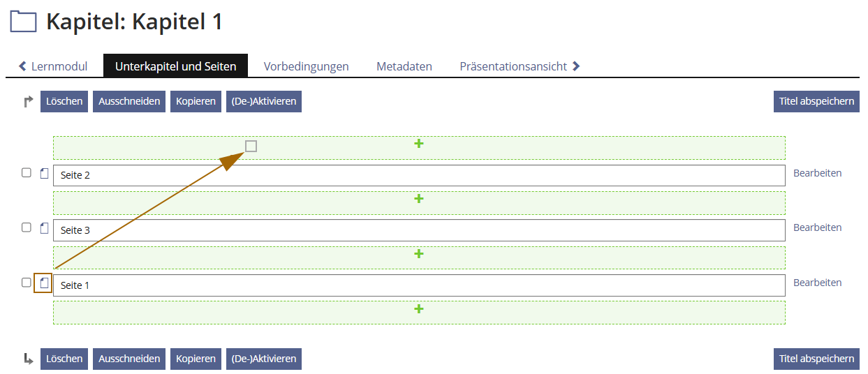Click the top Löschen button

(64, 101)
